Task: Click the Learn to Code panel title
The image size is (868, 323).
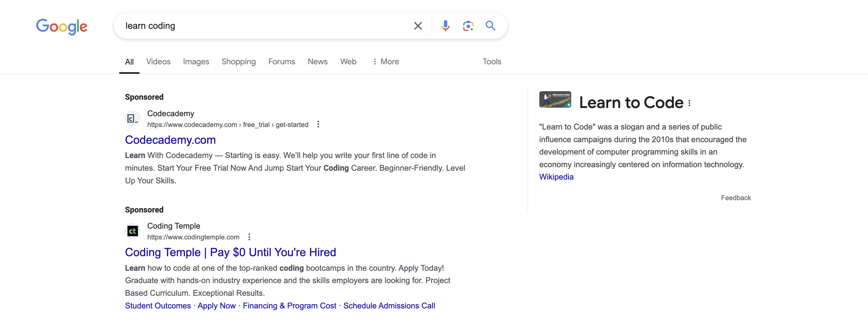Action: (631, 103)
